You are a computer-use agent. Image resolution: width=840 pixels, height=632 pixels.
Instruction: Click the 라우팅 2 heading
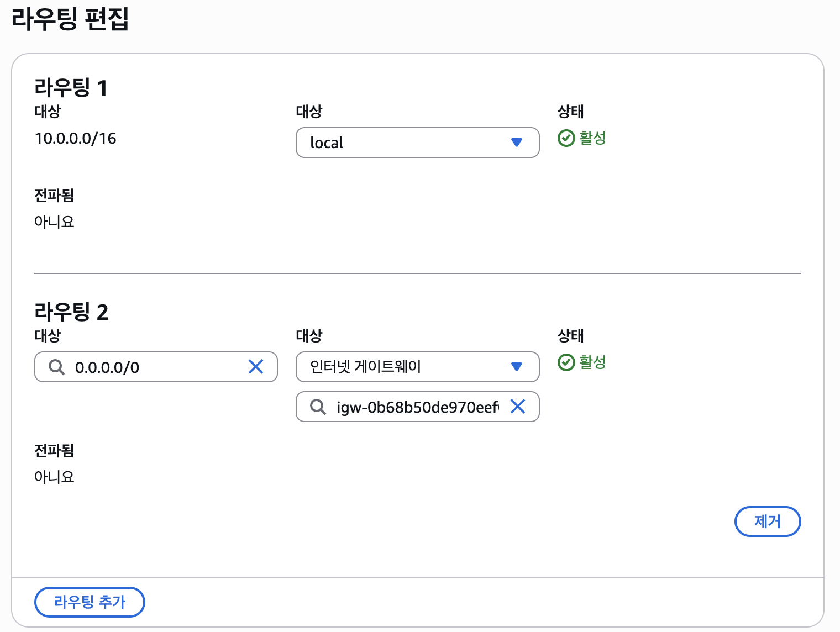(71, 312)
